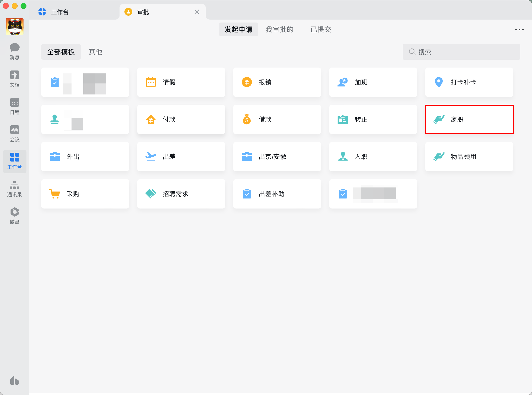Switch to the 我审批的 tab

(x=279, y=30)
